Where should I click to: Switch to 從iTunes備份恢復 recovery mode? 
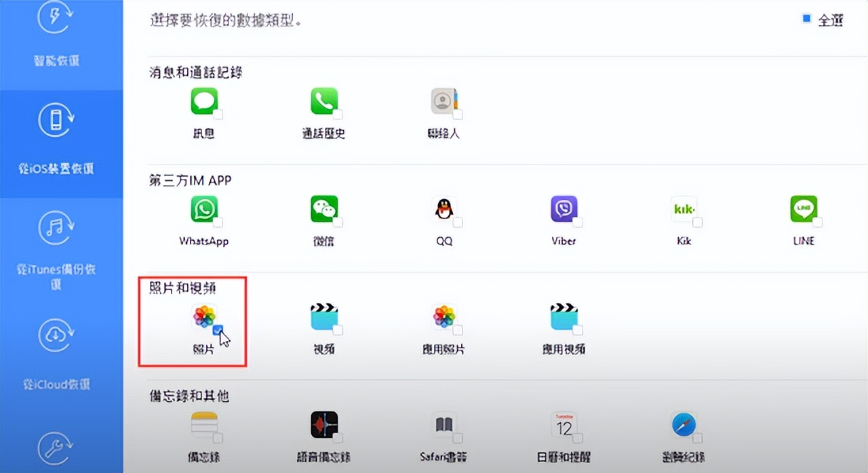coord(56,252)
